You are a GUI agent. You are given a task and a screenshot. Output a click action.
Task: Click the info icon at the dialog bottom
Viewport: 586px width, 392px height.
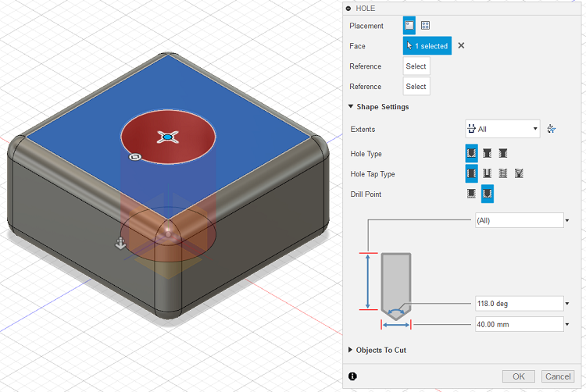point(352,376)
